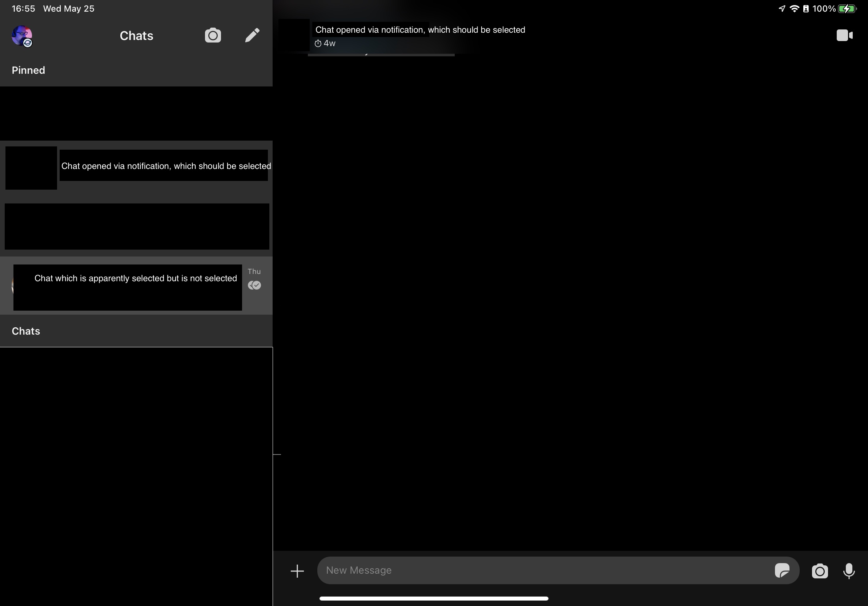Compose a new message with pencil icon
Viewport: 868px width, 606px height.
(x=252, y=36)
